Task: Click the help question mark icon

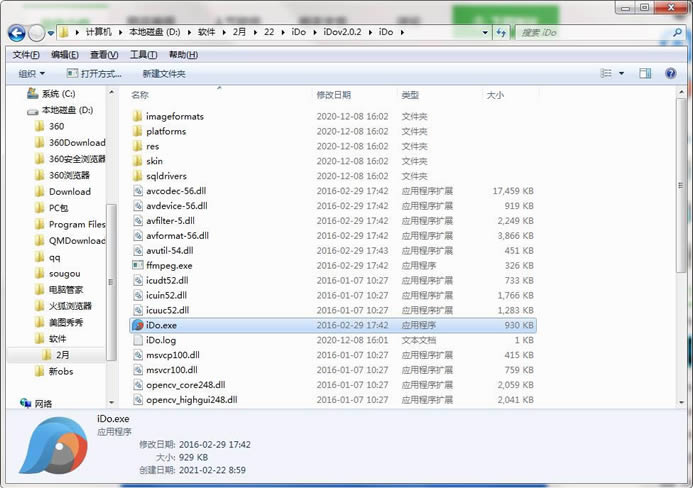Action: (670, 73)
